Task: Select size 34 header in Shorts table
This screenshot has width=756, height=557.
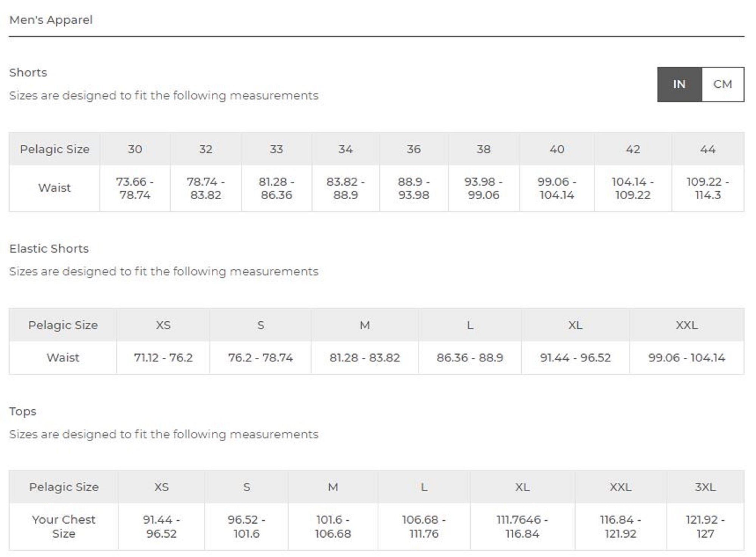Action: click(345, 149)
